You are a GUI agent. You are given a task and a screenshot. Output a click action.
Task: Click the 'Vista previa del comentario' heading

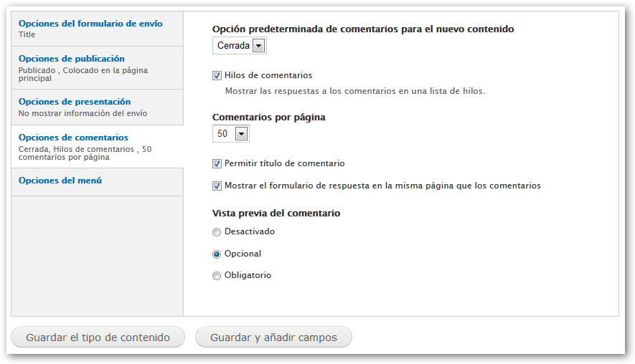(x=276, y=214)
